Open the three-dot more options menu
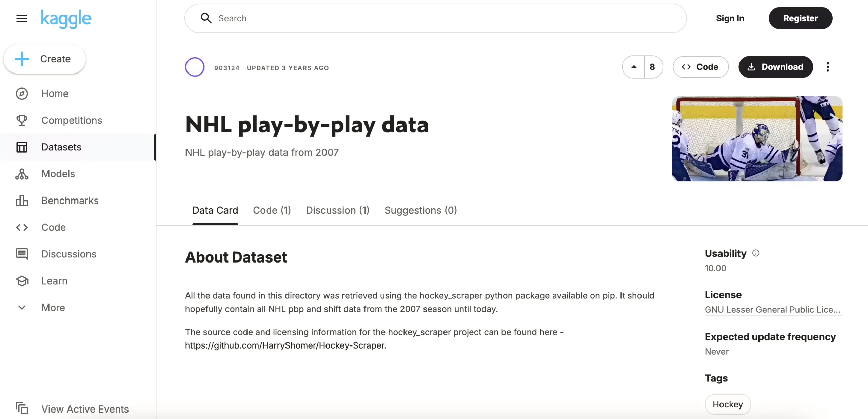Screen dimensions: 868x419 828,67
